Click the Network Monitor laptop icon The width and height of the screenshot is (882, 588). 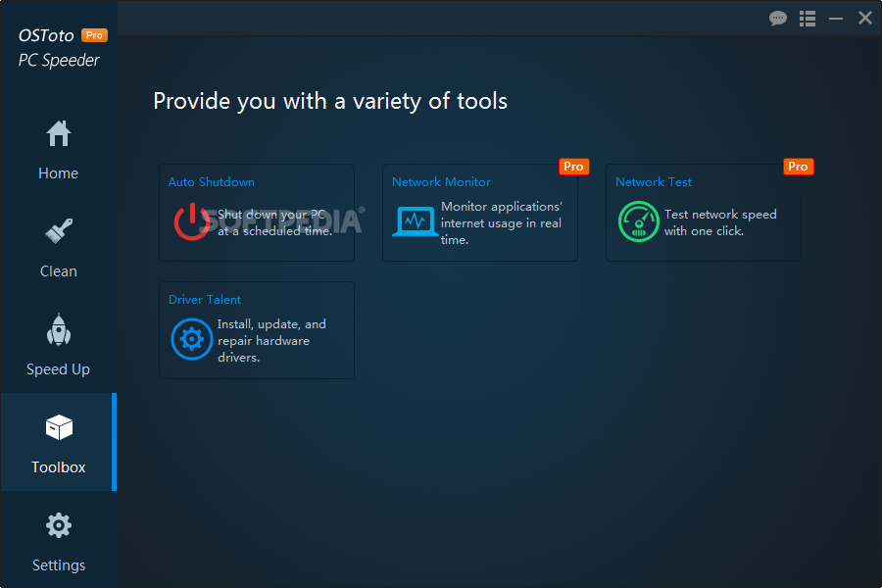416,221
